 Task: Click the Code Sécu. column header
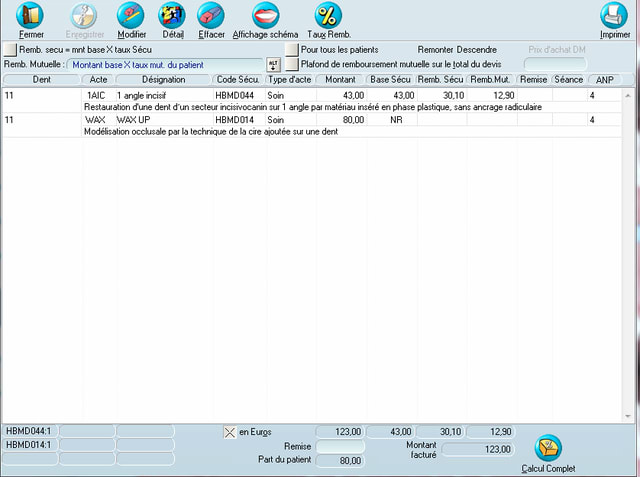pos(238,79)
